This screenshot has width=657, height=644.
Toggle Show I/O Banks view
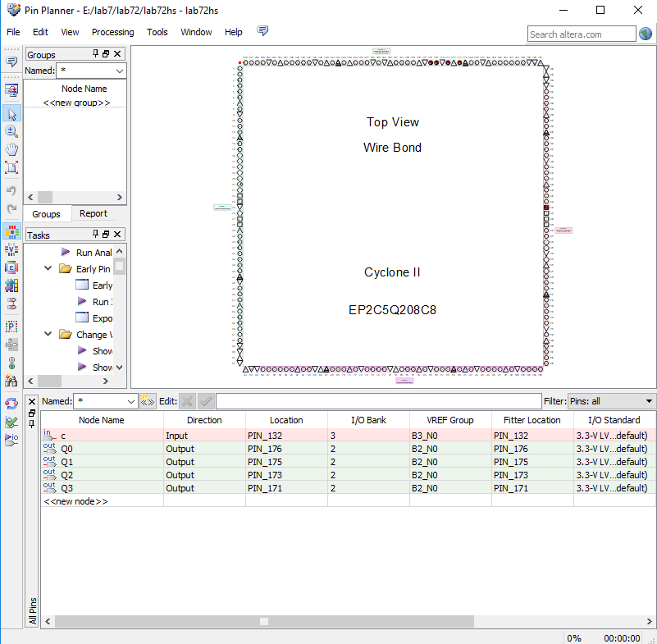pyautogui.click(x=11, y=231)
